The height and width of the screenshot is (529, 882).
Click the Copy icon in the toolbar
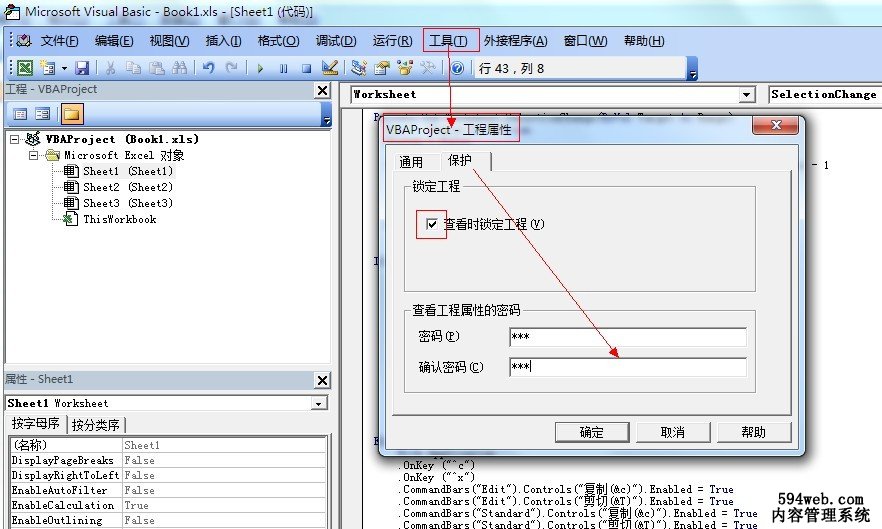[133, 68]
